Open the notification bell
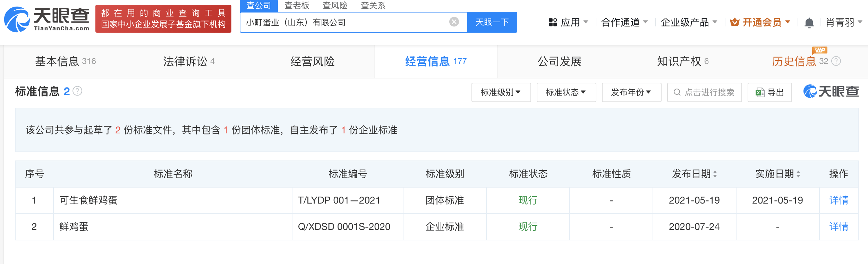868x264 pixels. click(x=809, y=23)
